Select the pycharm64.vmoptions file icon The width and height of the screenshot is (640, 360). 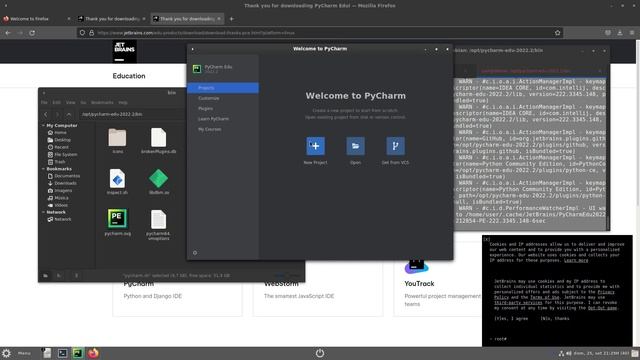(x=158, y=220)
